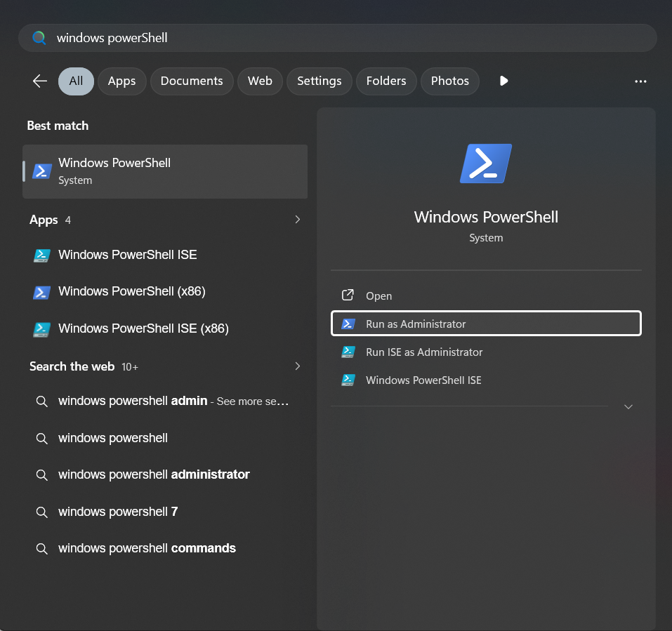Click magnifier icon beside plain 'windows powershell'
The height and width of the screenshot is (631, 672).
tap(41, 438)
